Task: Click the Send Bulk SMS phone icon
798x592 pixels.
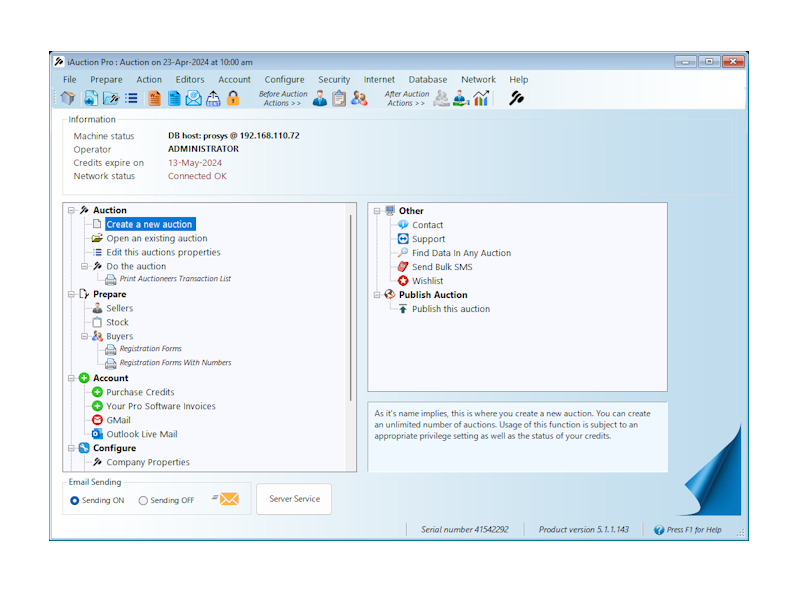Action: point(403,267)
